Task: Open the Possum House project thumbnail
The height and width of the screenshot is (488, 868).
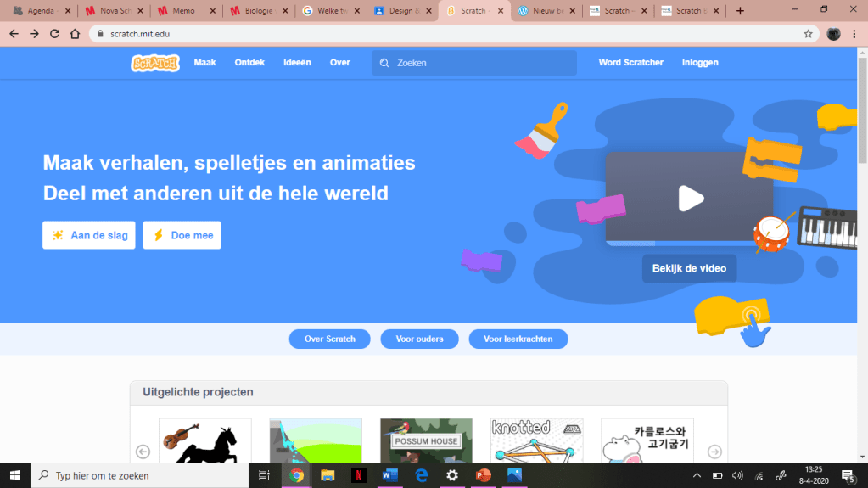Action: coord(426,440)
